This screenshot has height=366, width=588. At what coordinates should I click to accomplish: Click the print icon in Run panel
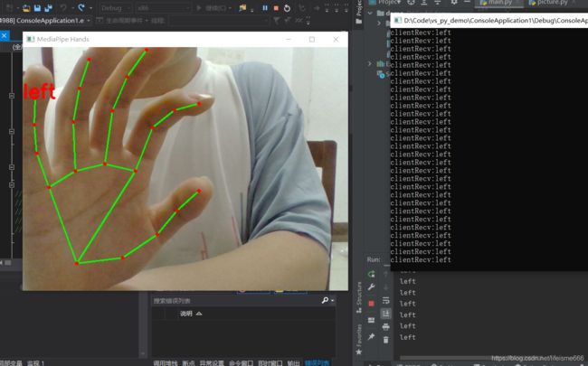(x=385, y=327)
